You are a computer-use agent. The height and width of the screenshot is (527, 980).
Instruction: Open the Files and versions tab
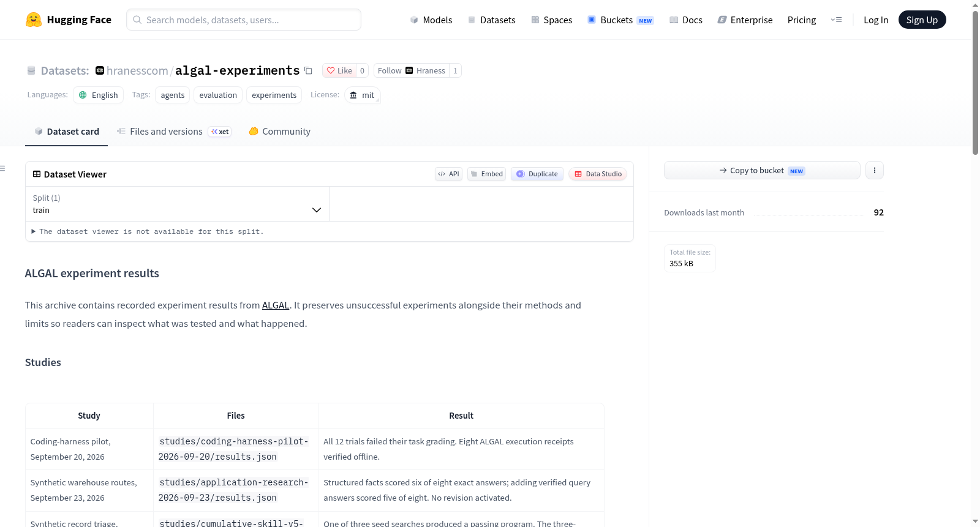[174, 132]
